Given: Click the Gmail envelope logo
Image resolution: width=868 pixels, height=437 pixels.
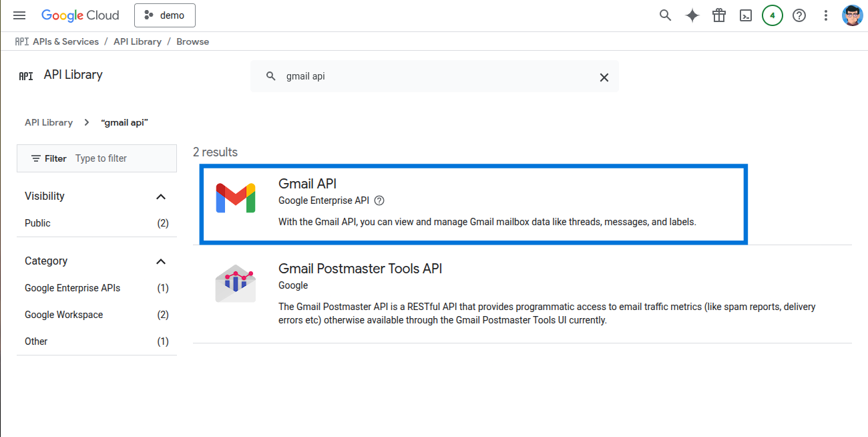Looking at the screenshot, I should pyautogui.click(x=236, y=198).
